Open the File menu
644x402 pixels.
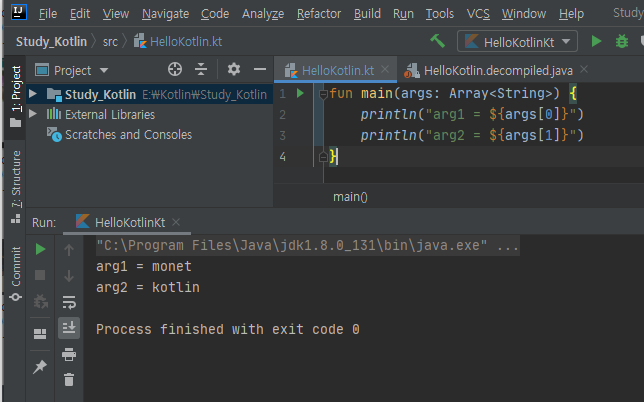pos(48,14)
